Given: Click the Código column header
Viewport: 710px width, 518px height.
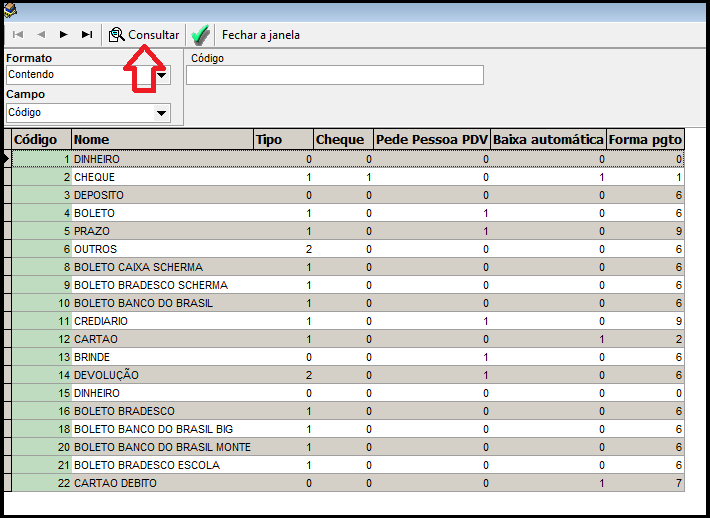Looking at the screenshot, I should coord(41,140).
